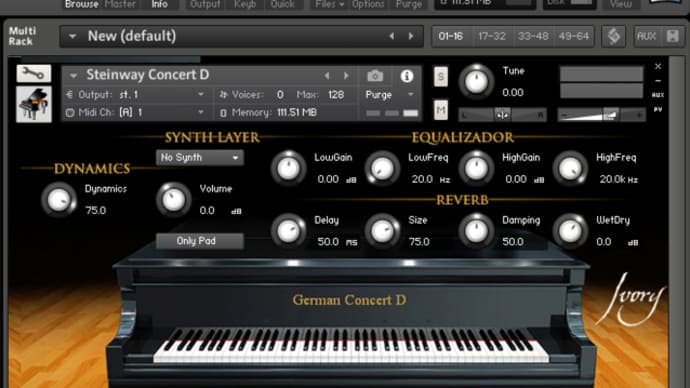The width and height of the screenshot is (690, 388).
Task: Toggle the Only Pad button
Action: click(x=199, y=241)
